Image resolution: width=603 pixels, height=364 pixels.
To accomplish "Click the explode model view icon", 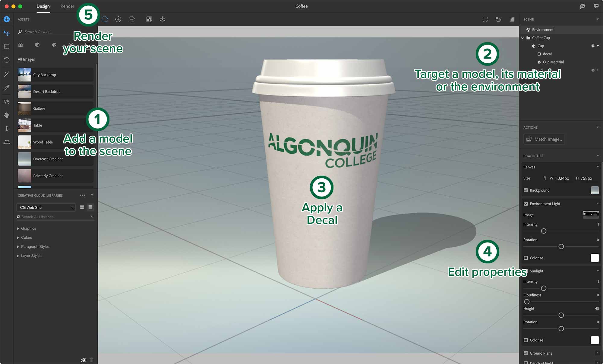I will click(163, 19).
